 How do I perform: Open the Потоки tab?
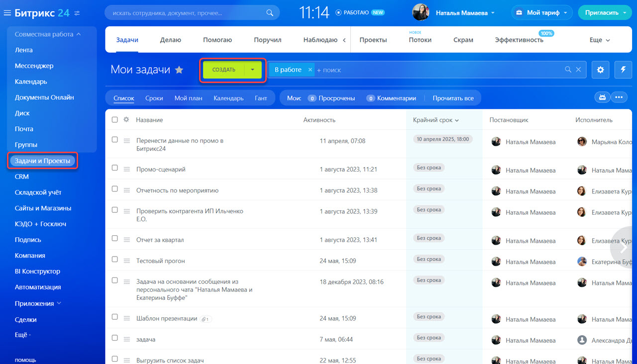tap(420, 40)
